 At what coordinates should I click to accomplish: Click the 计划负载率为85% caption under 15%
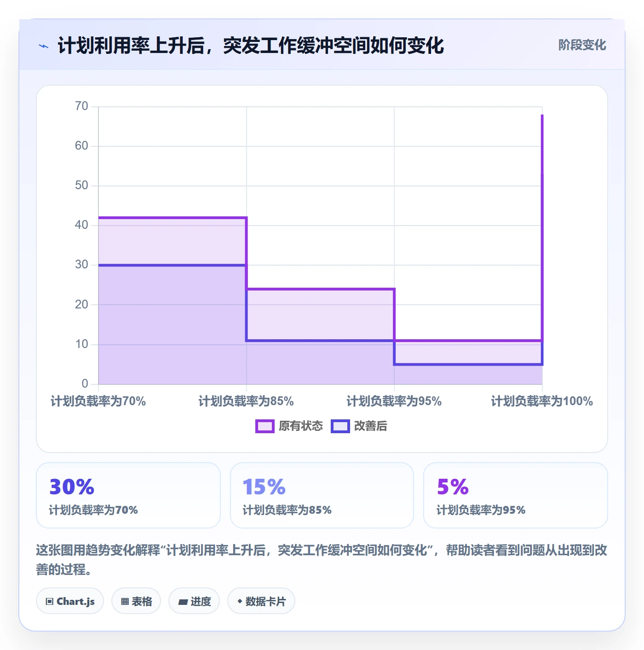[x=287, y=510]
